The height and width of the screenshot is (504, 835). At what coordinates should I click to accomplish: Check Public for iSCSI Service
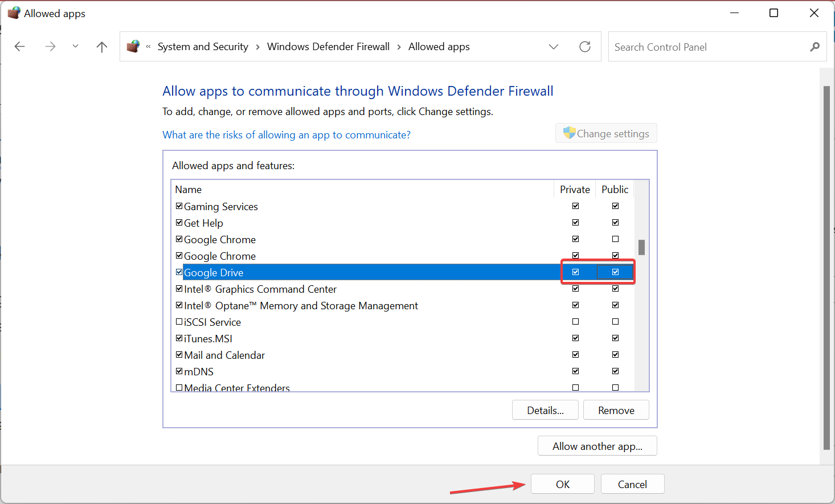pyautogui.click(x=615, y=322)
